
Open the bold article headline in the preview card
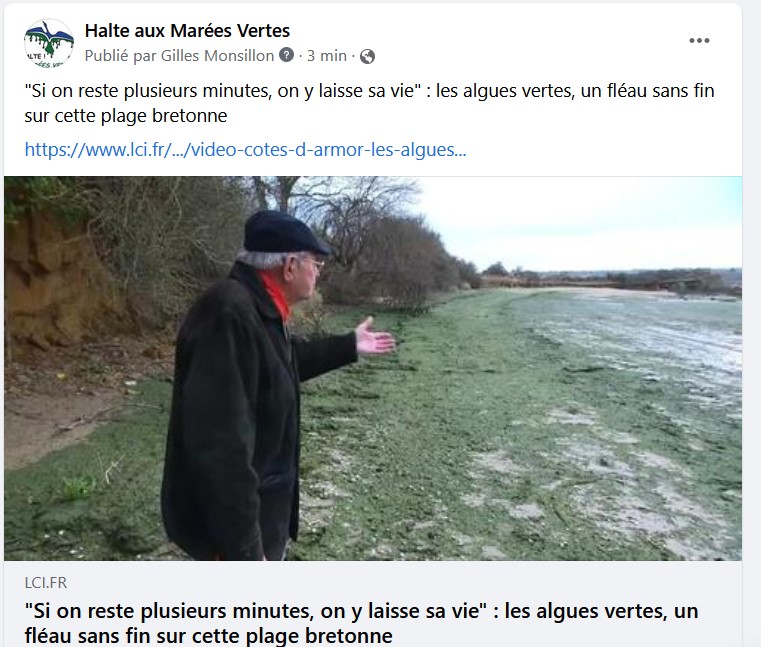pos(362,623)
